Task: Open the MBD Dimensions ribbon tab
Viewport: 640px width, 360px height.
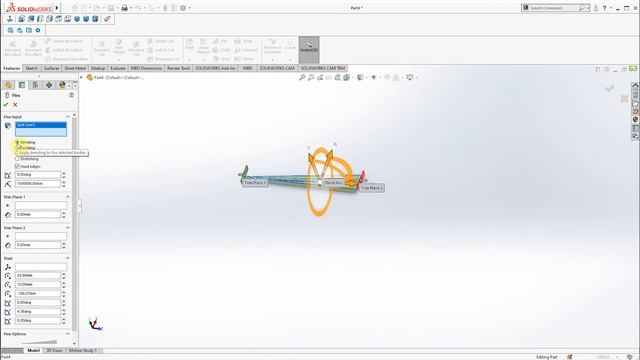Action: click(146, 68)
